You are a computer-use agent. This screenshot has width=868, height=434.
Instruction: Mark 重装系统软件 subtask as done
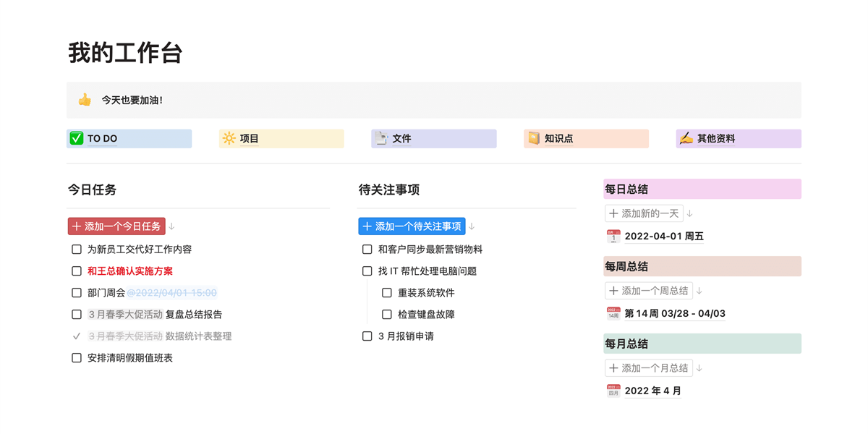(387, 293)
